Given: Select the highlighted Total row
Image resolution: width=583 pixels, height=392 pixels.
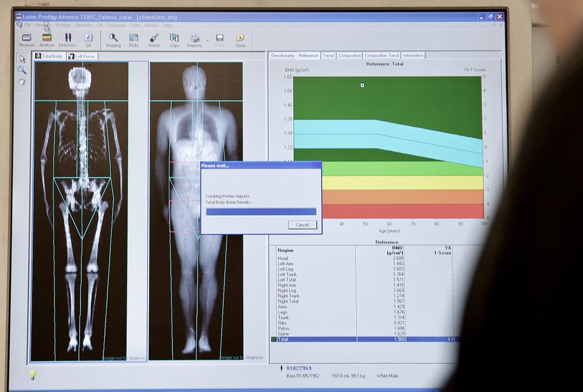Looking at the screenshot, I should 365,339.
